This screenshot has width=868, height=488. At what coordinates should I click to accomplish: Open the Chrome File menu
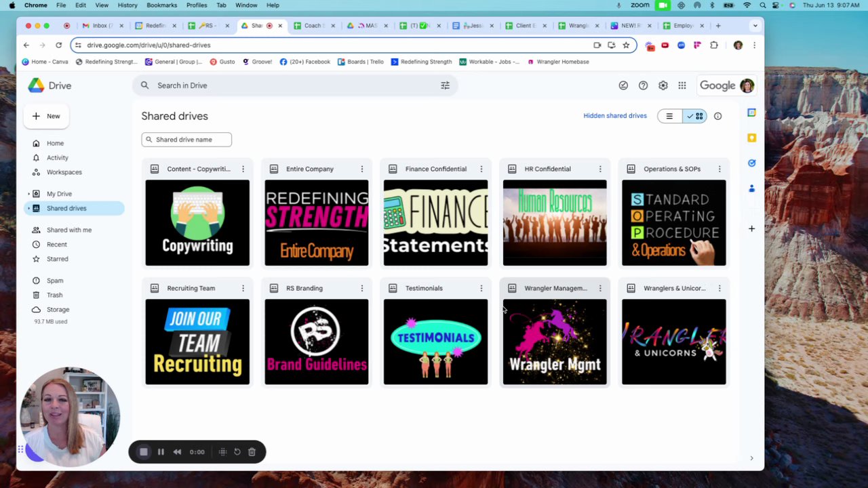(61, 5)
